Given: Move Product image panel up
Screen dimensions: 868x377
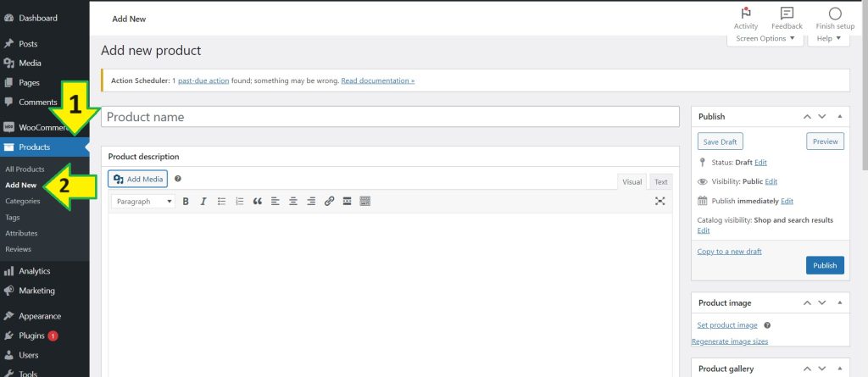Looking at the screenshot, I should click(807, 302).
